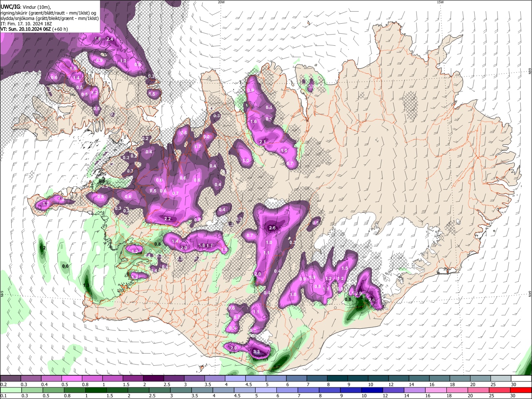The image size is (532, 399).
Task: Pick purple legend swatch between 0.2 and 0.3
Action: click(10, 379)
